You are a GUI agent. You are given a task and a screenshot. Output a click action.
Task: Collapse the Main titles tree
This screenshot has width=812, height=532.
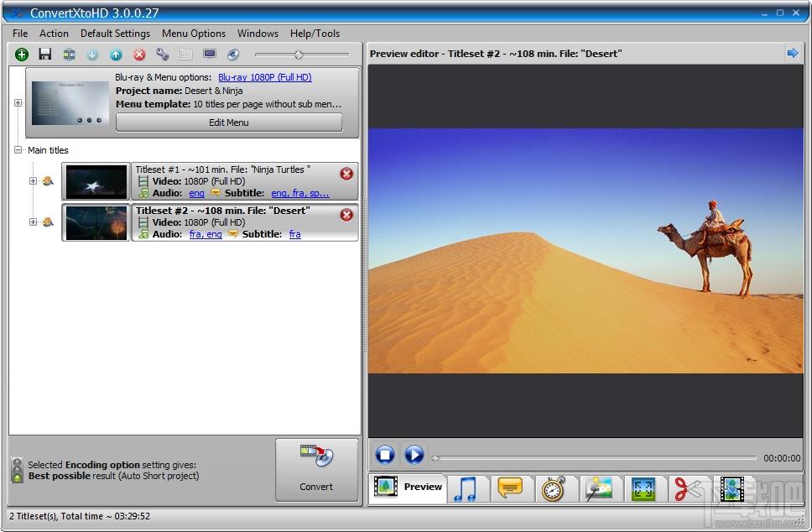(18, 150)
